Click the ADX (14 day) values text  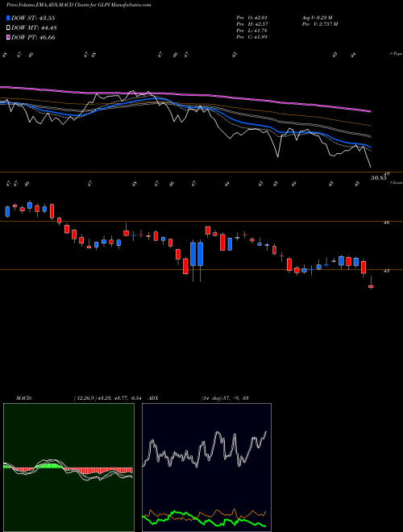point(225,398)
